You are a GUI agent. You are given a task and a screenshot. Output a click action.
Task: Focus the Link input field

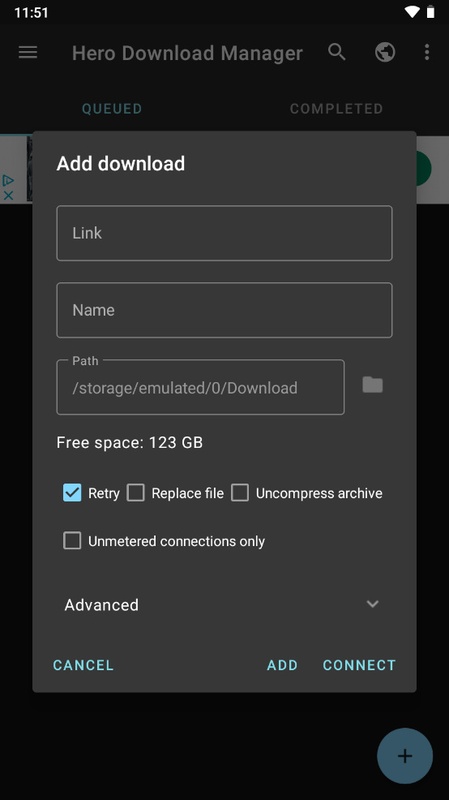click(x=224, y=233)
